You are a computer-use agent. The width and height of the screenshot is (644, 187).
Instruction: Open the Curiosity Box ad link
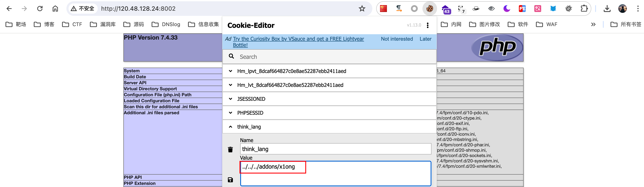[298, 42]
